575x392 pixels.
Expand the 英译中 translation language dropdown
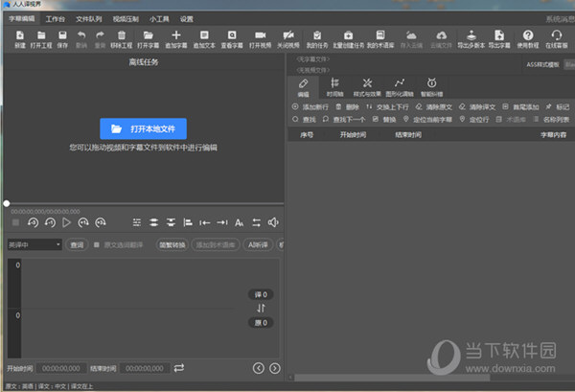(34, 244)
